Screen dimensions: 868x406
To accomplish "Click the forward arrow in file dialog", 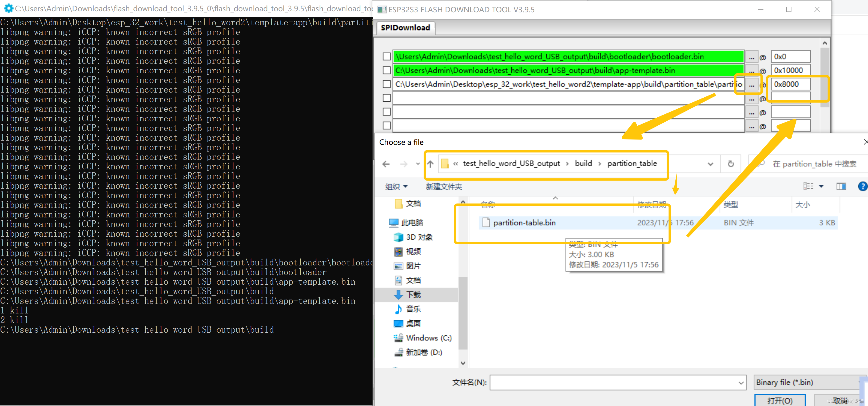I will pos(404,164).
